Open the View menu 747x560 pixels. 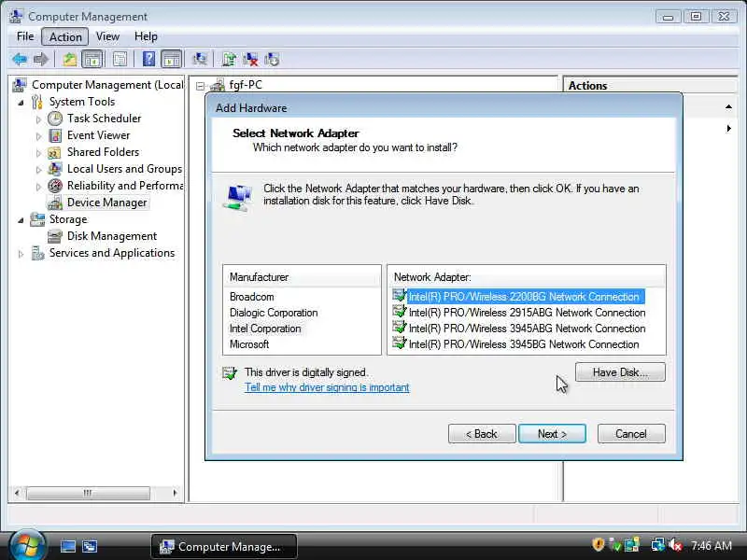(x=107, y=36)
